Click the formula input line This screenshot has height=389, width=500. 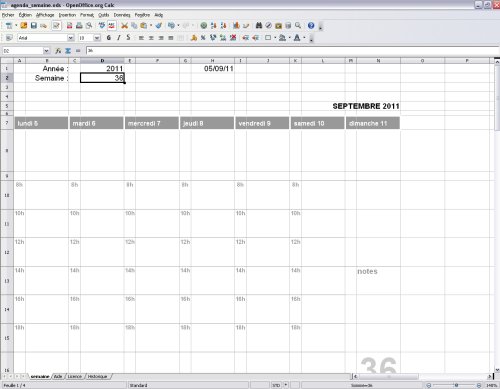coord(293,51)
